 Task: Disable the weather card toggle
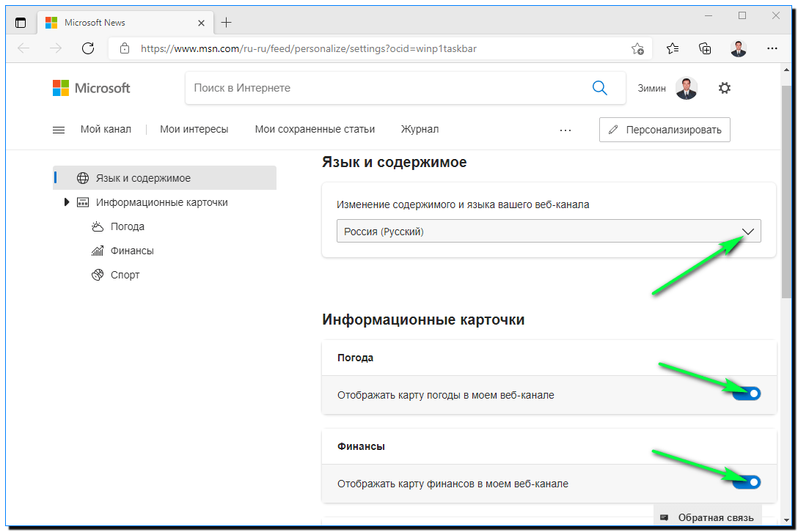coord(747,394)
